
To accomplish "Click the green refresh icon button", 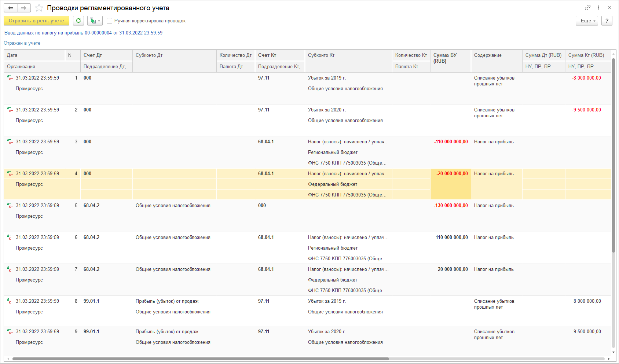I will tap(78, 21).
